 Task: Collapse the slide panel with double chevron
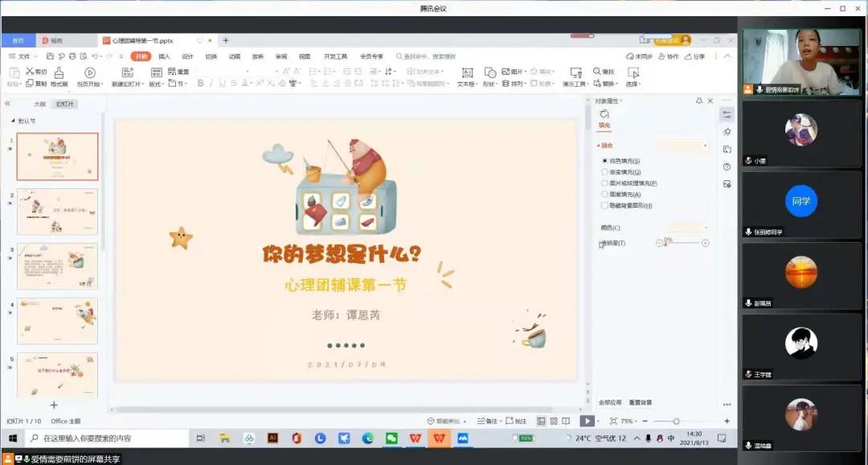[x=7, y=104]
